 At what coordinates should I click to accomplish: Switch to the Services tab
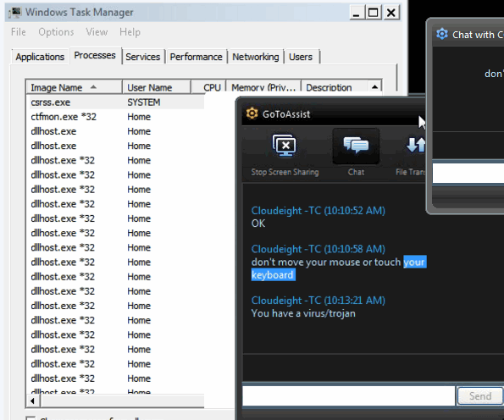pyautogui.click(x=142, y=57)
